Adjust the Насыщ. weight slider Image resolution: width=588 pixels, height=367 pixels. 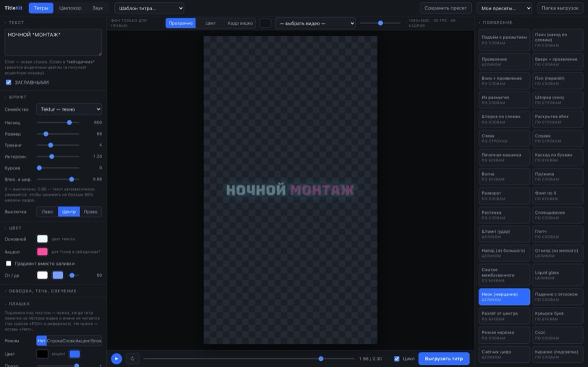pyautogui.click(x=58, y=122)
